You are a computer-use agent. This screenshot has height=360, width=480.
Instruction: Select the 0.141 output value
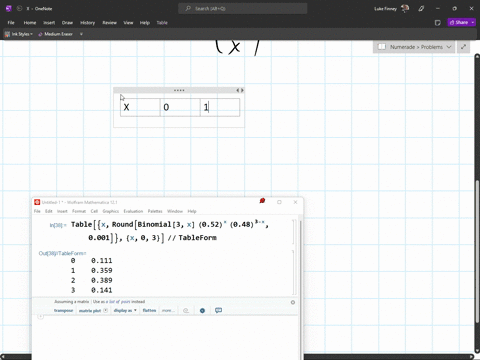[x=102, y=290]
